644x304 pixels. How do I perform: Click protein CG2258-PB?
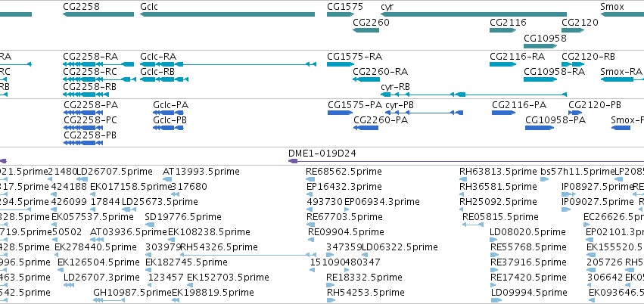[89, 135]
